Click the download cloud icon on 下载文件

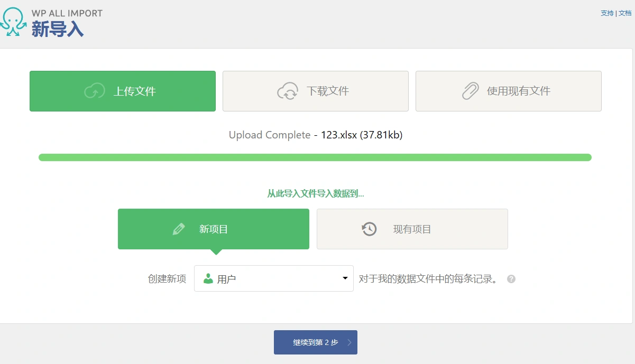(288, 90)
